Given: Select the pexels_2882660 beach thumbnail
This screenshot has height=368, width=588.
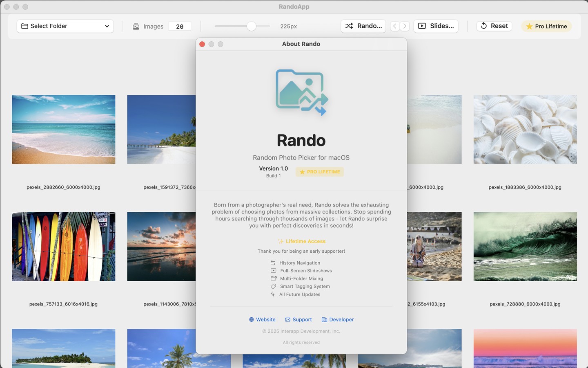Looking at the screenshot, I should coord(63,129).
